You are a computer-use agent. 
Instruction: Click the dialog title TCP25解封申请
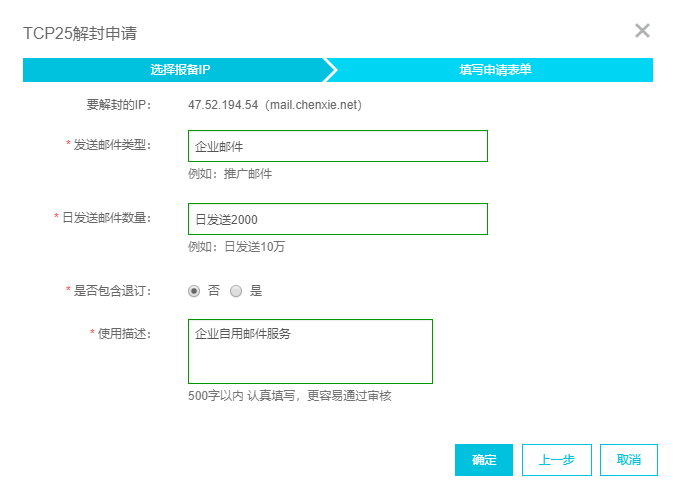[80, 33]
